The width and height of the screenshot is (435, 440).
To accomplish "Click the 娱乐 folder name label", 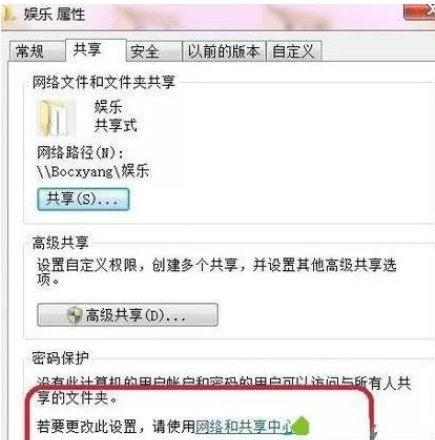I will 108,107.
